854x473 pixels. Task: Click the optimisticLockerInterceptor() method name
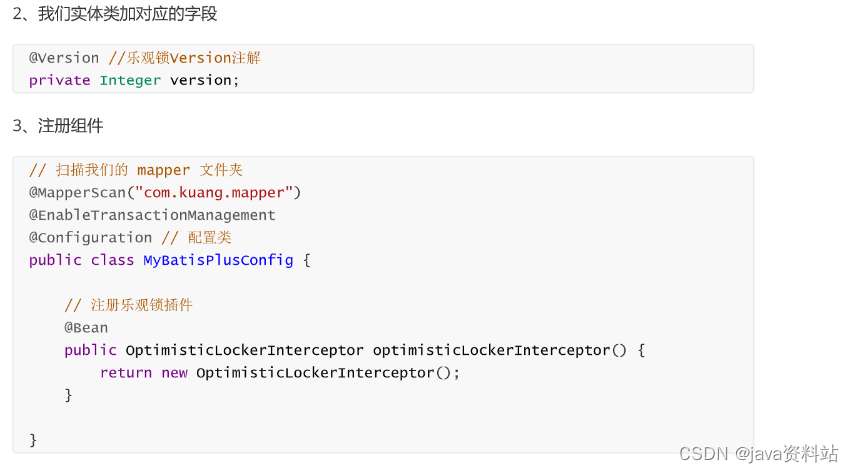point(500,350)
